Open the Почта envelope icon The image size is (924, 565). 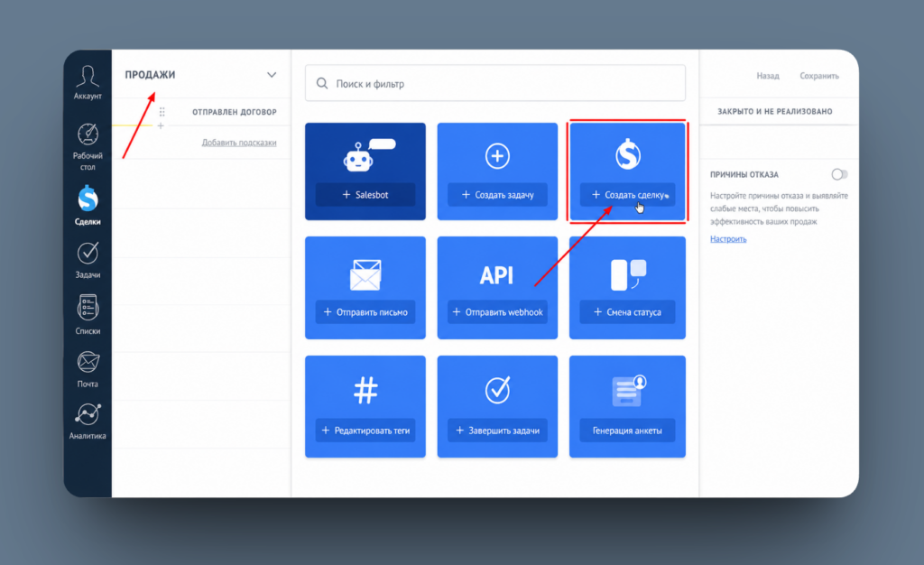(x=88, y=362)
